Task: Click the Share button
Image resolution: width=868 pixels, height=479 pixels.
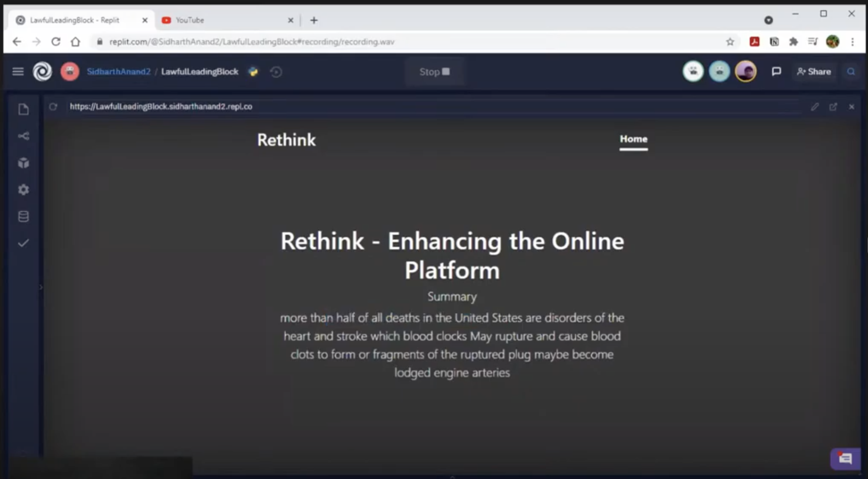Action: (814, 72)
